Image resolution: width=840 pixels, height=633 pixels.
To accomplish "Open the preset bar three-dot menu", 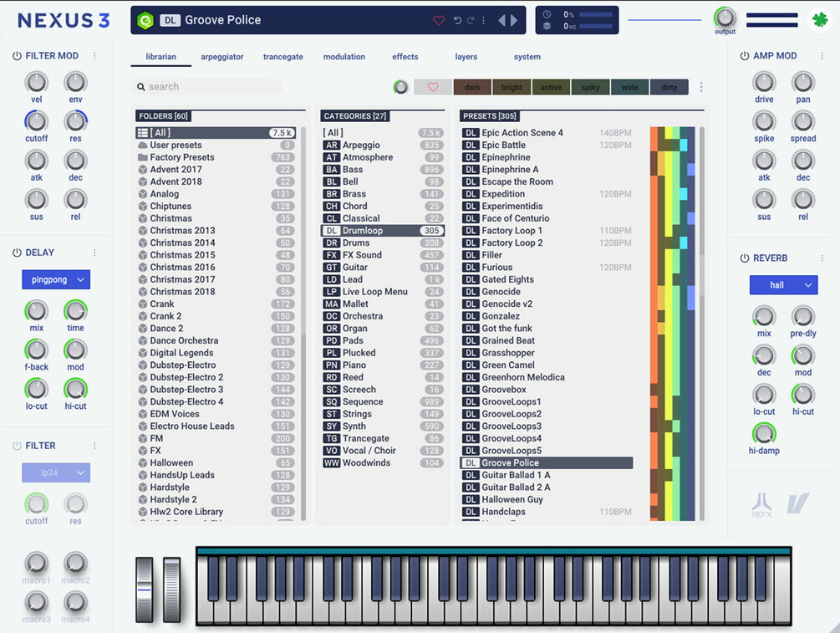I will click(x=483, y=20).
